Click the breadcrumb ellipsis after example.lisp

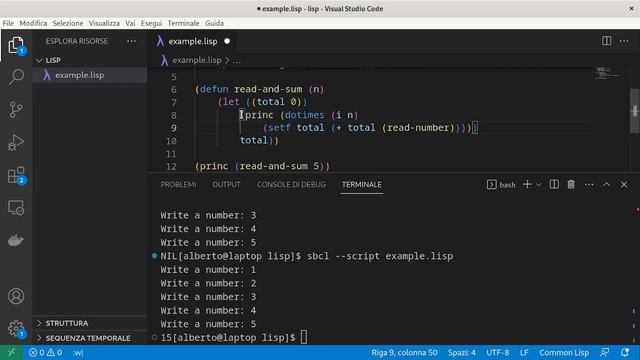click(237, 60)
